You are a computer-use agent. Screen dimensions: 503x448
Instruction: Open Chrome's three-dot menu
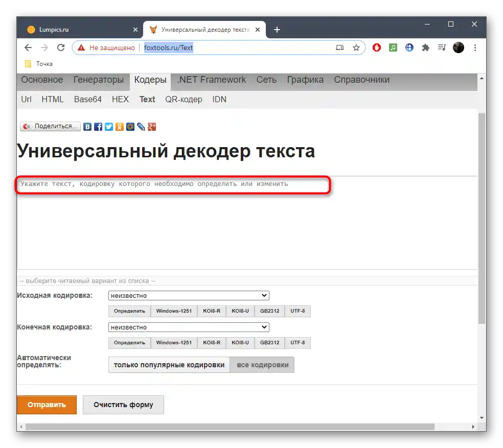[475, 48]
